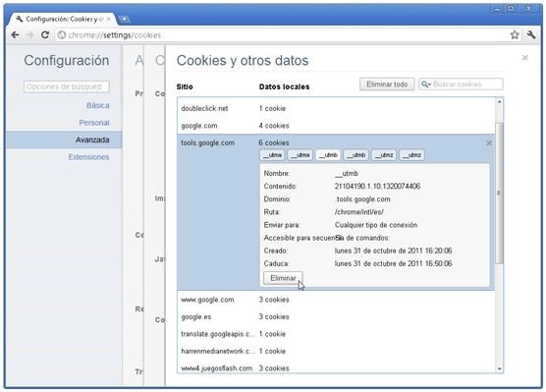Viewport: 546px width, 392px height.
Task: Click the browser forward arrow
Action: click(x=29, y=34)
